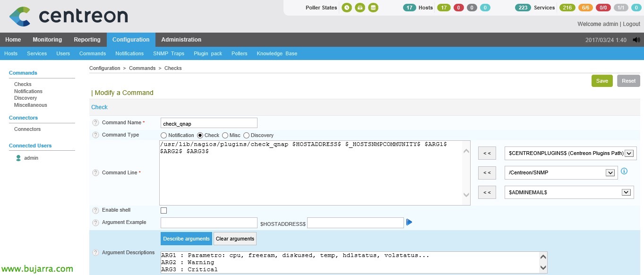
Task: Click the Reset button
Action: pos(628,81)
